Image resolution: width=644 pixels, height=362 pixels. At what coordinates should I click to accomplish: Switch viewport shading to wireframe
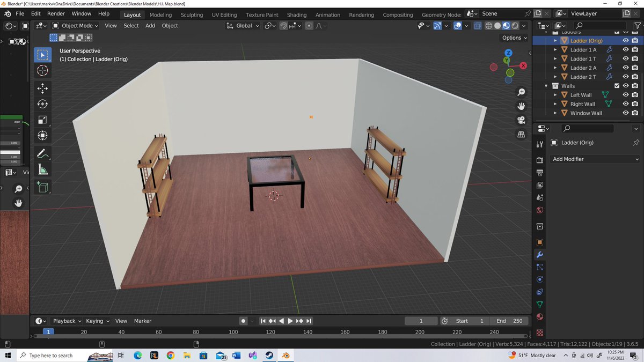coord(489,26)
